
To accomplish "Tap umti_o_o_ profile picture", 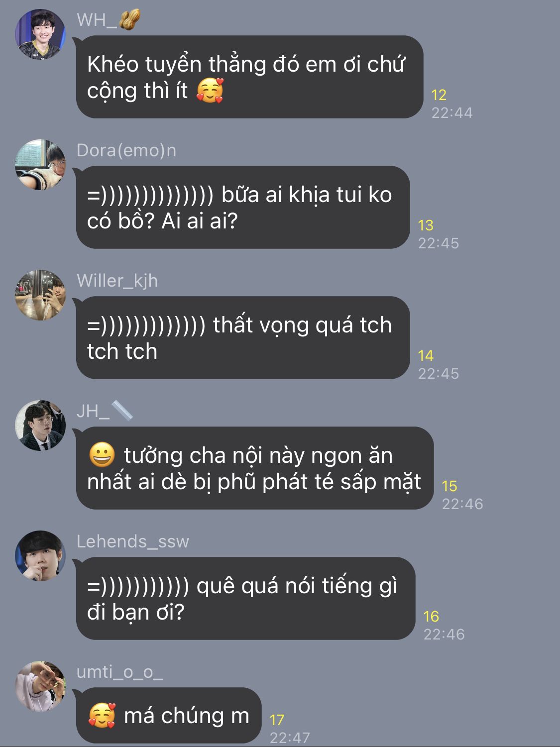I will [x=40, y=686].
